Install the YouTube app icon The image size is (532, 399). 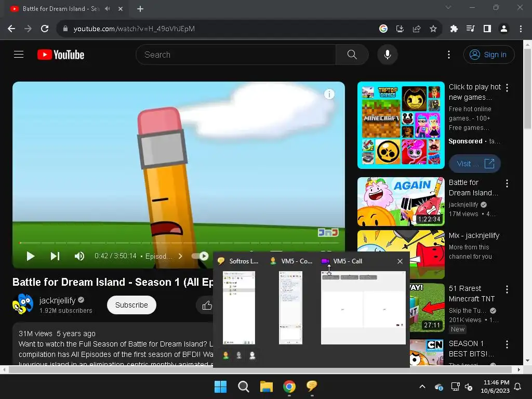coord(400,29)
